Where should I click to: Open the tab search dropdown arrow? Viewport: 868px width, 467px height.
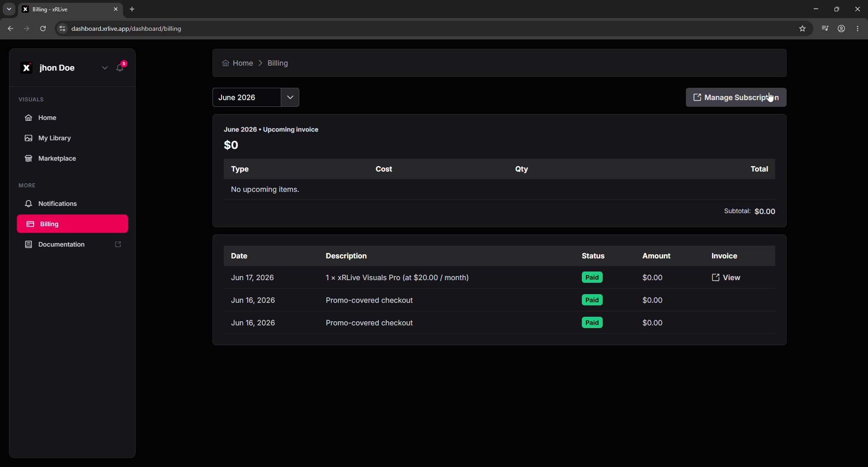[9, 9]
